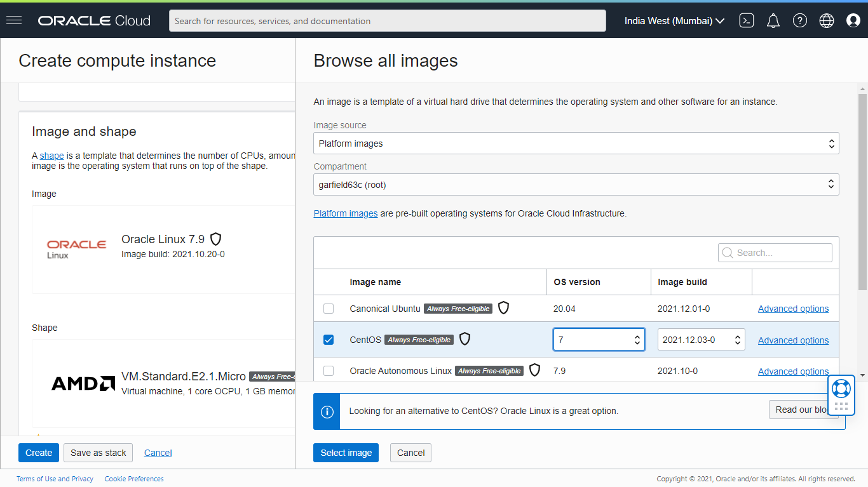Click the OS version column header
Viewport: 868px width, 487px height.
[x=577, y=282]
